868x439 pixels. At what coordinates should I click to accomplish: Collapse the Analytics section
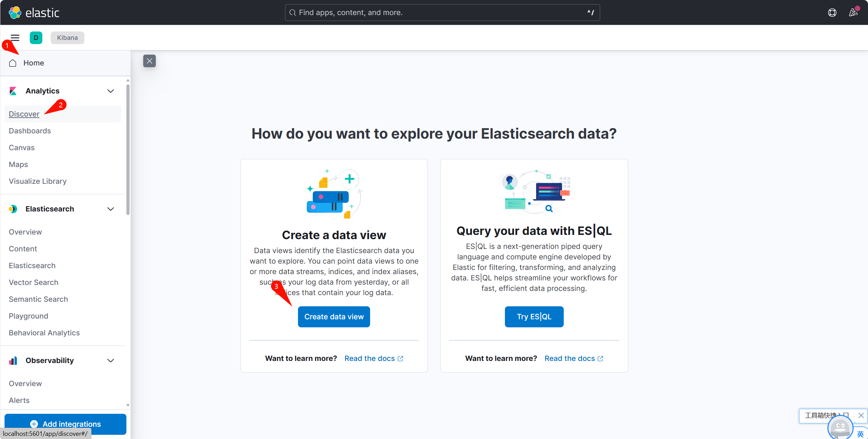click(110, 91)
